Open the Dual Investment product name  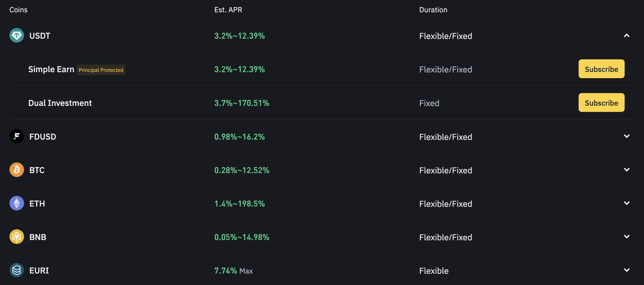tap(60, 103)
